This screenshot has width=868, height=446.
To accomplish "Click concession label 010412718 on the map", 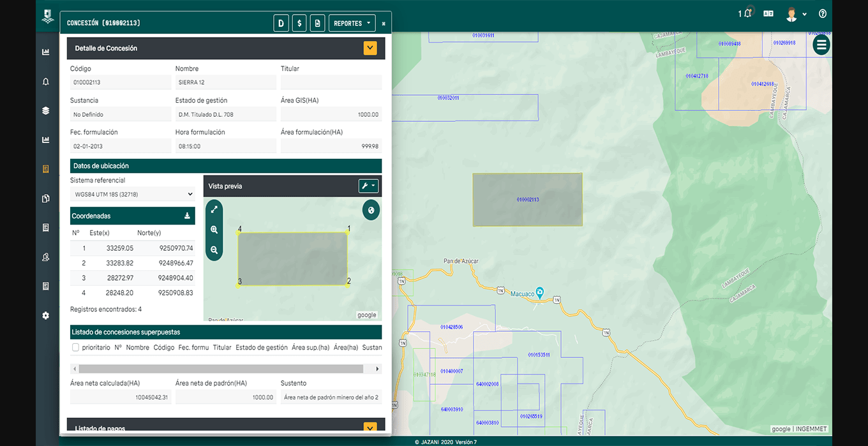I will click(x=697, y=76).
